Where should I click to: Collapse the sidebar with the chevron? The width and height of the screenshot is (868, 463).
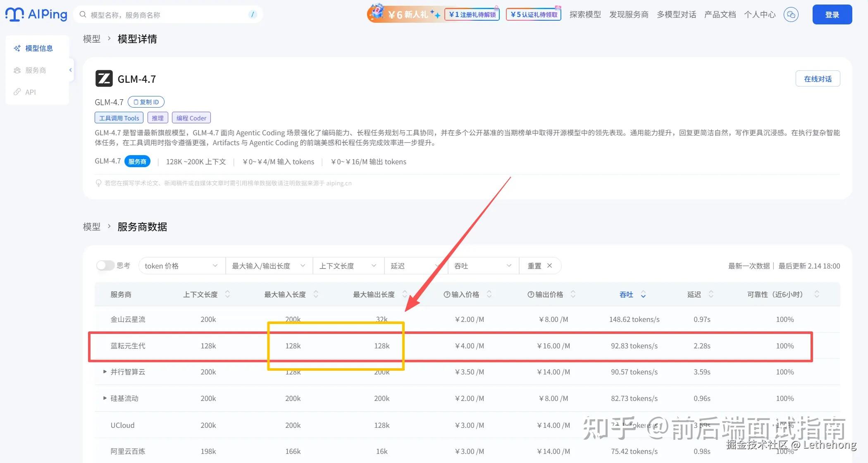click(70, 70)
